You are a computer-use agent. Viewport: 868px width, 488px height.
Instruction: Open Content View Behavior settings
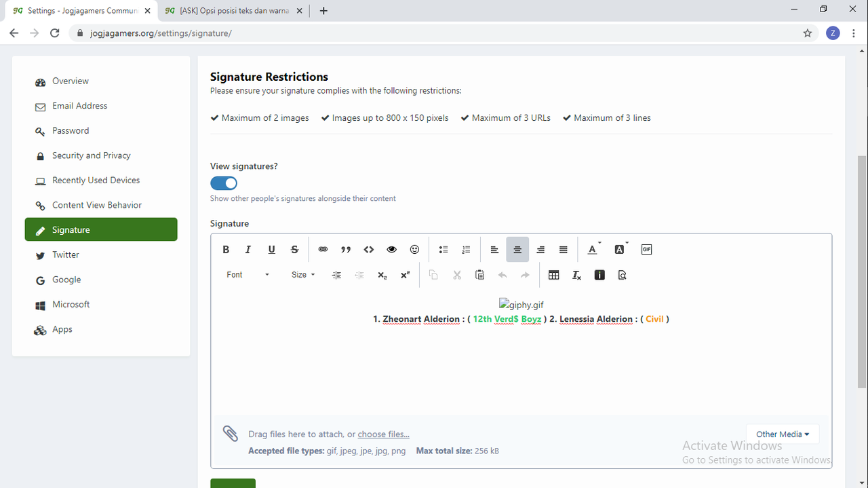(x=101, y=205)
